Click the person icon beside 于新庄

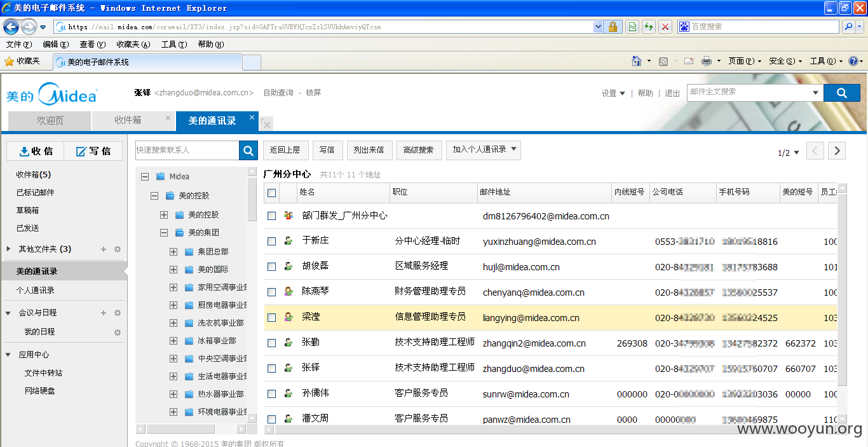[288, 241]
